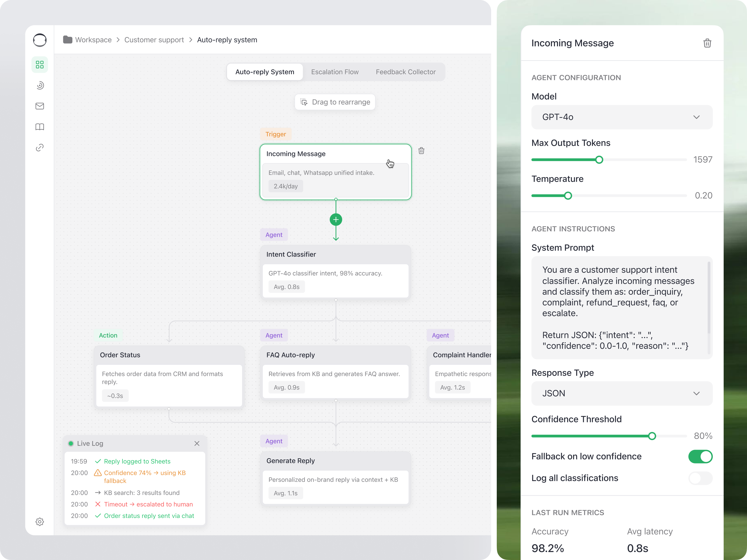Go to Customer support in the breadcrumb
Screen dimensions: 747x560
(154, 40)
